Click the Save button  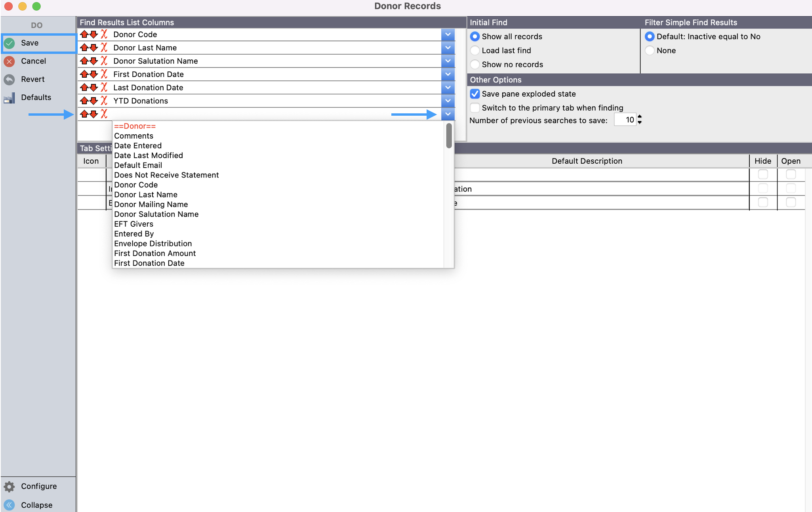30,43
